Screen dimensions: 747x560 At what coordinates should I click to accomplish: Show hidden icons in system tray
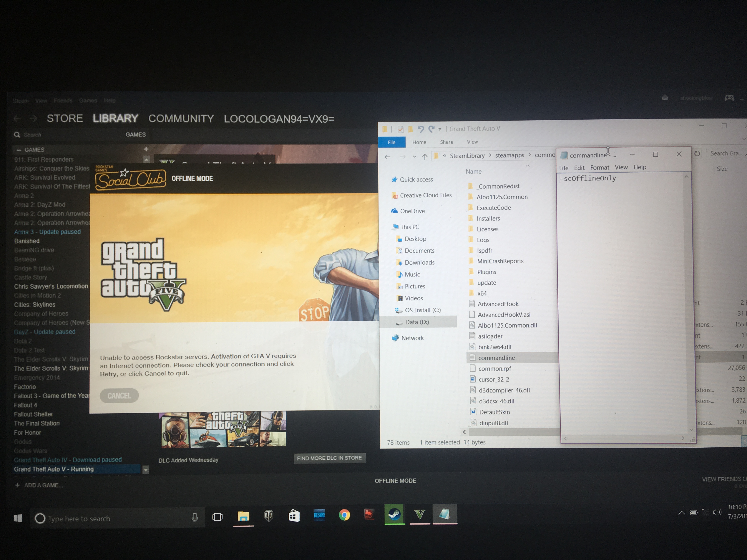681,513
